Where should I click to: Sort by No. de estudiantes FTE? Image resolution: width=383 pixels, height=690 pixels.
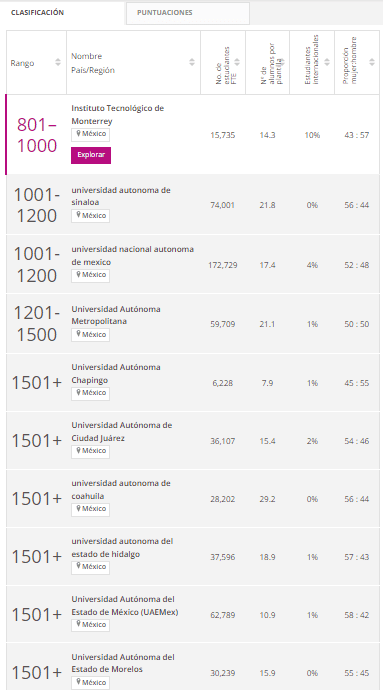[x=237, y=62]
